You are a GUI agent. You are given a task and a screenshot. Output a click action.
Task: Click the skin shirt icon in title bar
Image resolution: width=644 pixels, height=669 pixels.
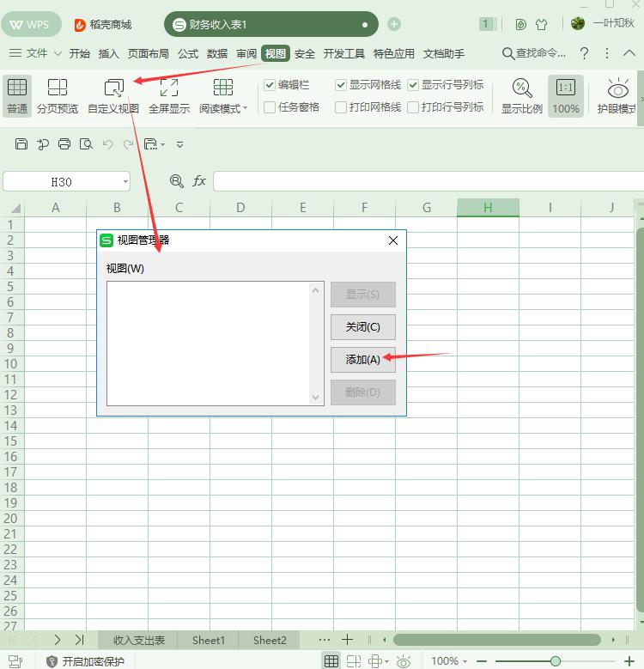coord(542,24)
